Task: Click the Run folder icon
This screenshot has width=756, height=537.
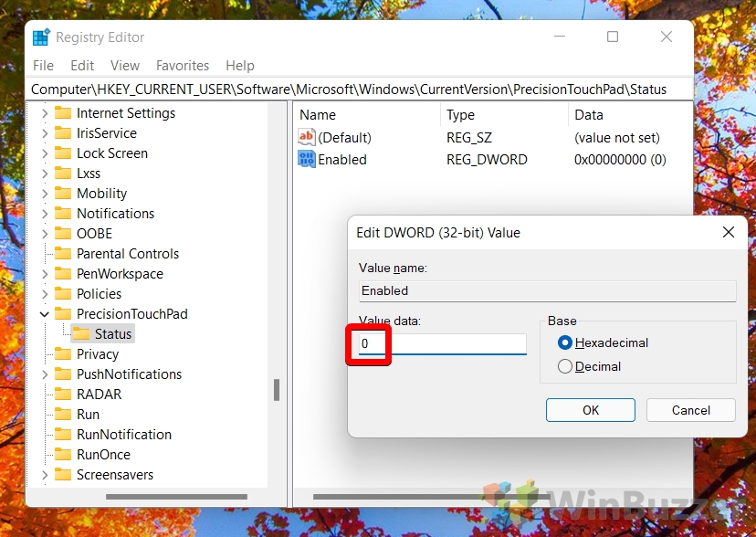Action: [63, 414]
